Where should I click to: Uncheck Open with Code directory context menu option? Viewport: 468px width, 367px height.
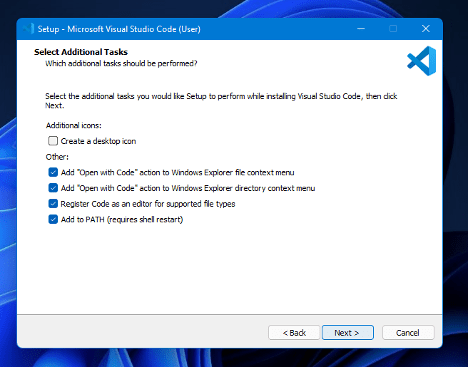point(53,188)
